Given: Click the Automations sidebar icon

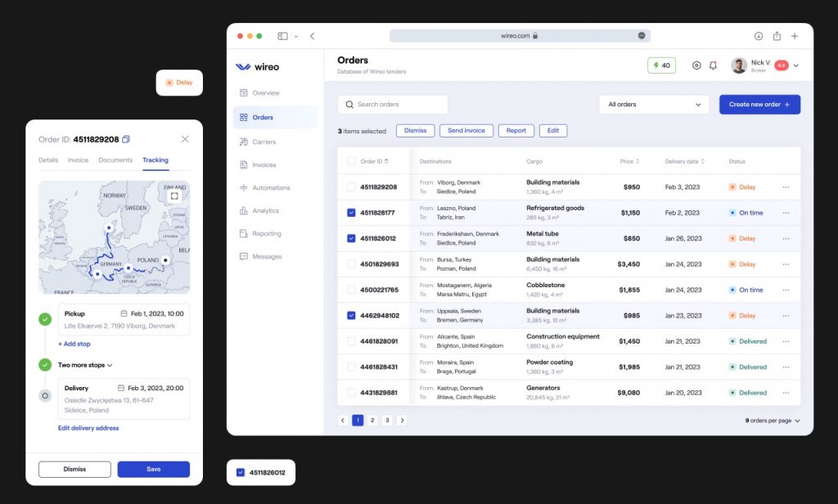Looking at the screenshot, I should coord(244,187).
